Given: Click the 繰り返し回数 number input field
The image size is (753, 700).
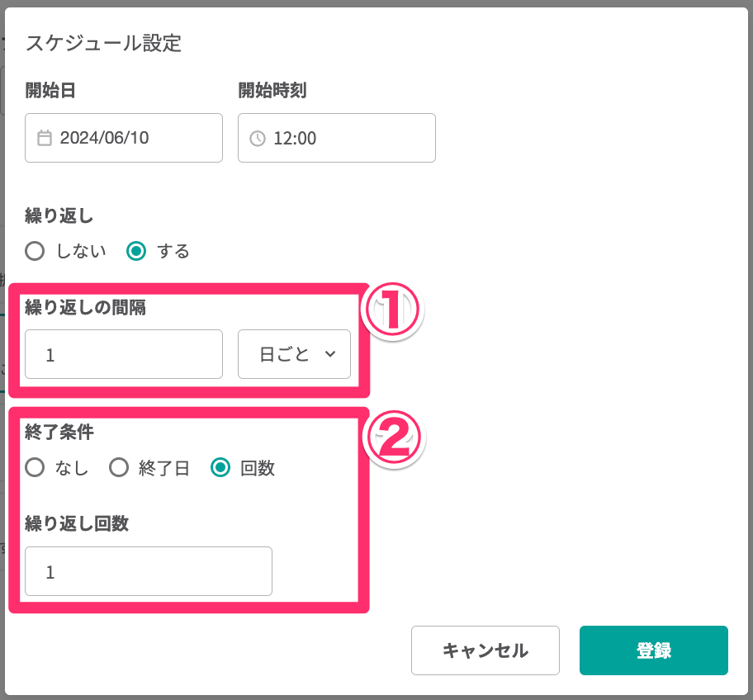Looking at the screenshot, I should pyautogui.click(x=149, y=571).
